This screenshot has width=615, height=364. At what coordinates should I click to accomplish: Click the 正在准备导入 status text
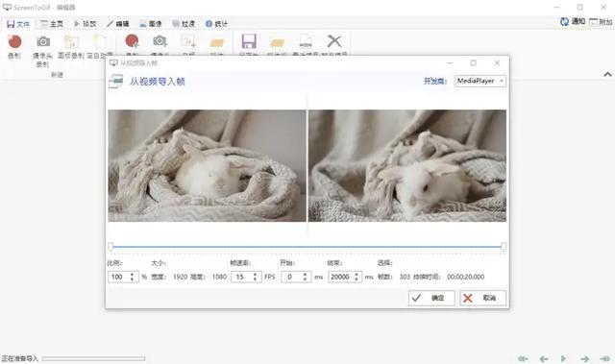[x=19, y=358]
